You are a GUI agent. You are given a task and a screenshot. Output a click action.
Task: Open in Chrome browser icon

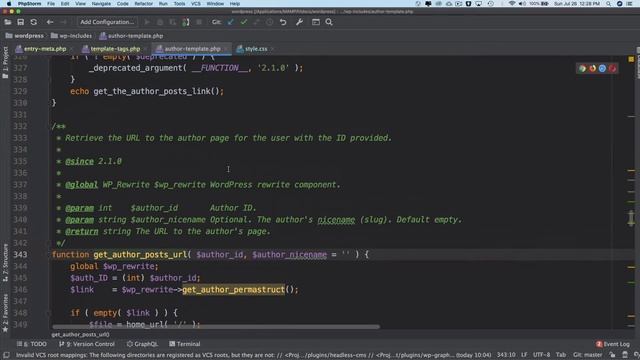coord(582,69)
